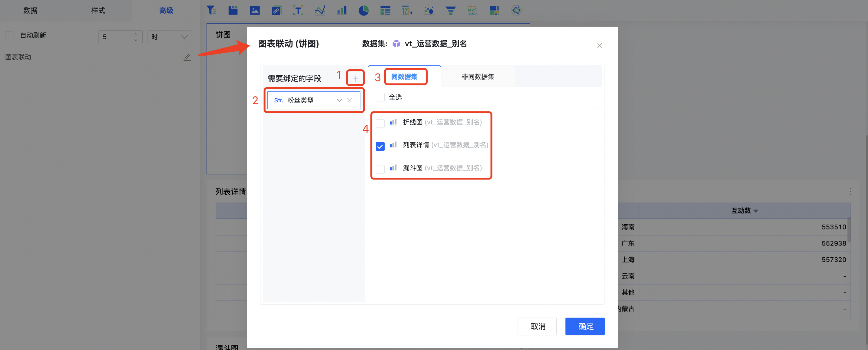Screen dimensions: 868x350
Task: Add a treemap chart from toolbar
Action: [494, 10]
